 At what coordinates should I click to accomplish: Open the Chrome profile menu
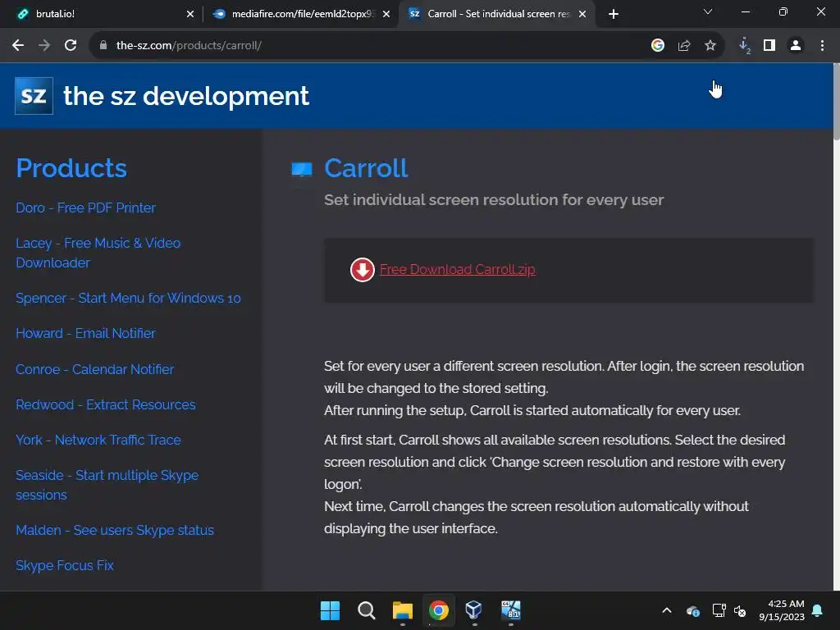point(796,46)
